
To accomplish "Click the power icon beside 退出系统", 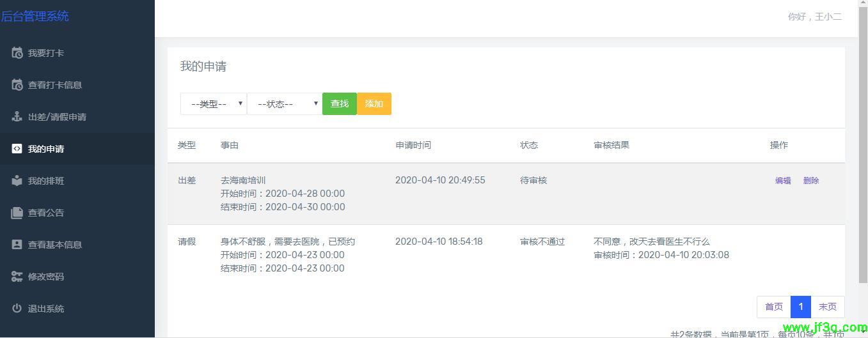I will [x=17, y=309].
